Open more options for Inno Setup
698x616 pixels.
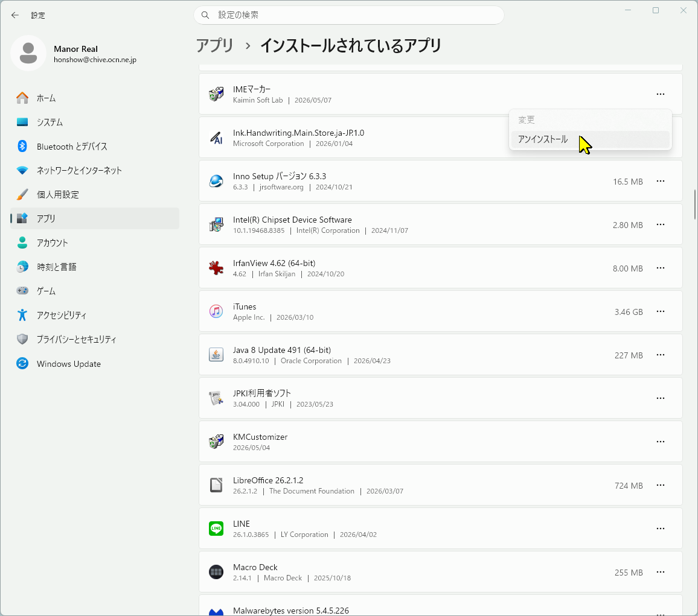click(661, 181)
